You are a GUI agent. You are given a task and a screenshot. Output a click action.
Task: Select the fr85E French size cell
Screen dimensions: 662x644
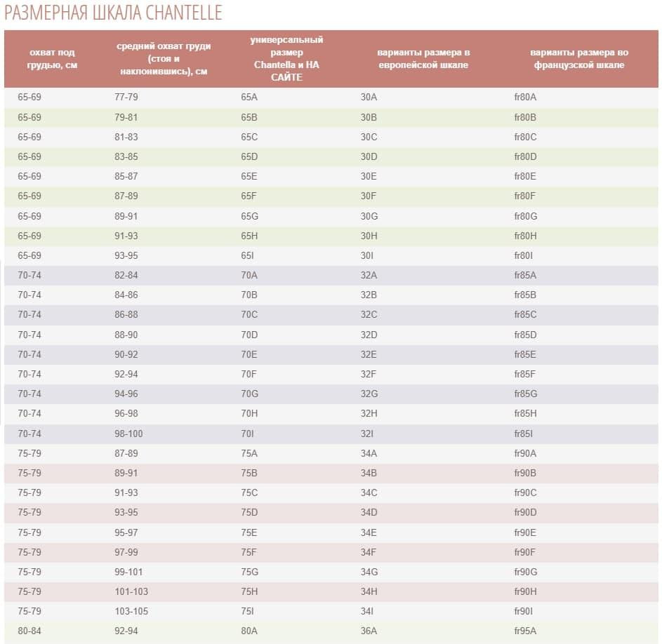click(525, 354)
